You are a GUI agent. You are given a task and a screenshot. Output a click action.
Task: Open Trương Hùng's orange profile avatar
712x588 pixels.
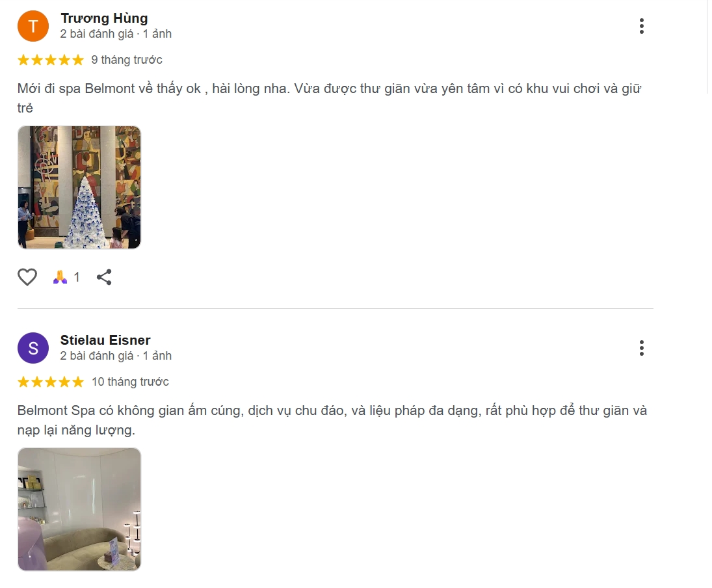(33, 26)
